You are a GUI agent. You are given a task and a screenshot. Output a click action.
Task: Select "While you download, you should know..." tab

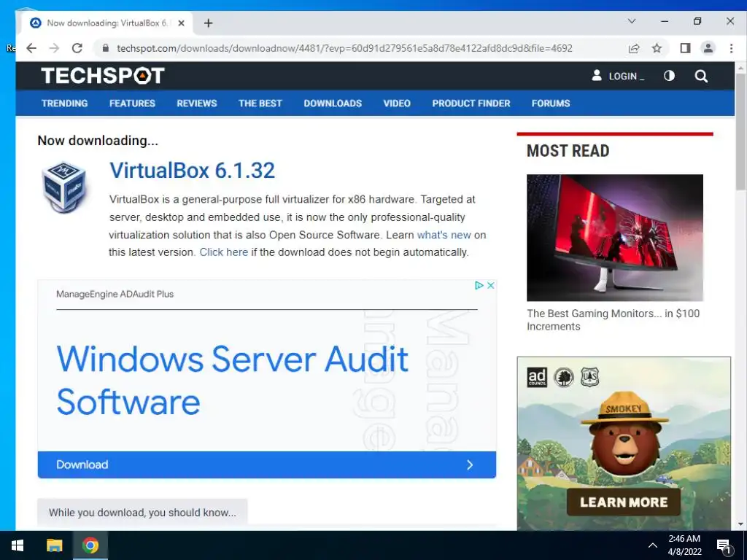(x=142, y=513)
